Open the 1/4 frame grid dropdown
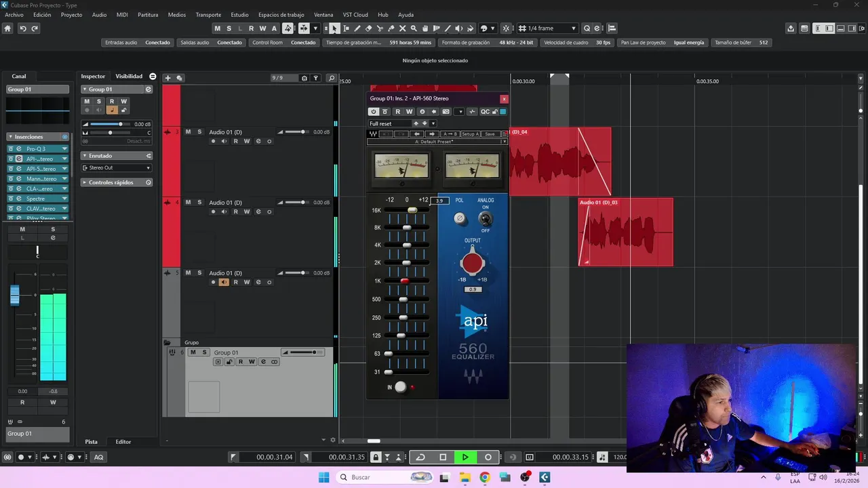Screen dimensions: 868x488 [x=548, y=28]
